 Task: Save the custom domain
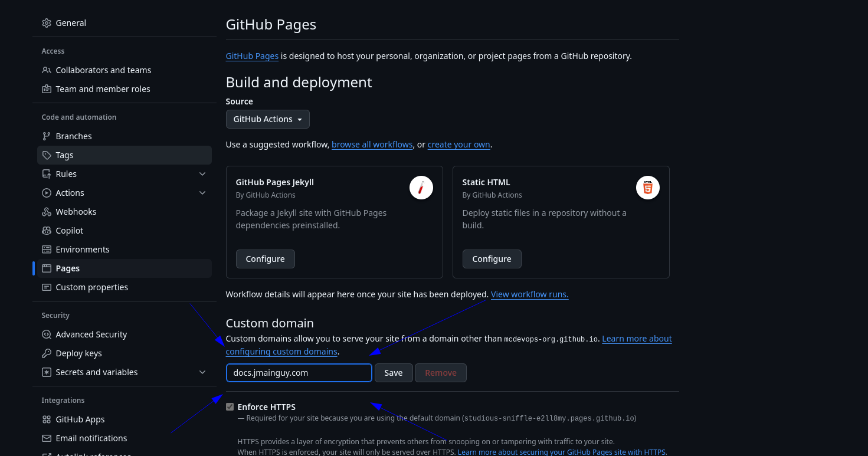tap(394, 373)
